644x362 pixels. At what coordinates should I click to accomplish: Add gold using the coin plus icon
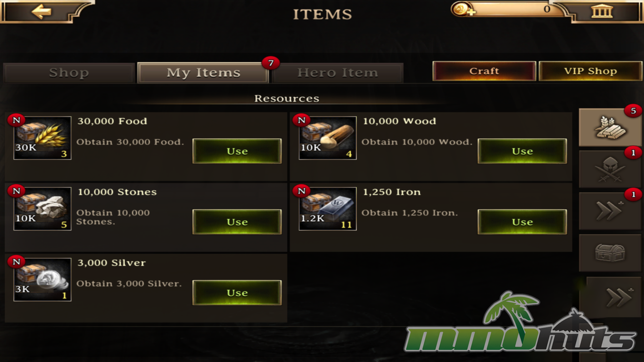463,9
